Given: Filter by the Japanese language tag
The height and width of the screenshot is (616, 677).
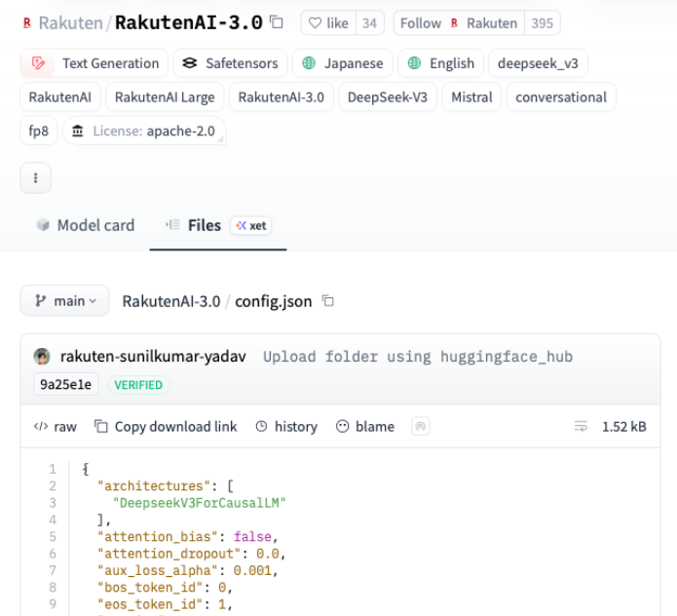Looking at the screenshot, I should (342, 63).
